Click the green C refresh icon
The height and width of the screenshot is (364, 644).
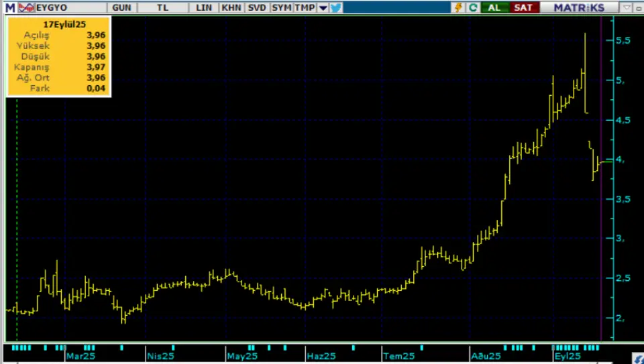[x=473, y=7]
